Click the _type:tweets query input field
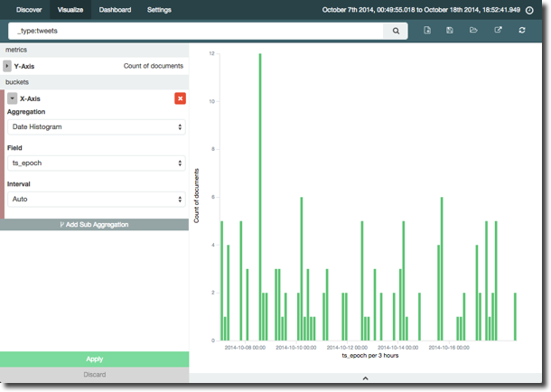The height and width of the screenshot is (392, 551). [x=194, y=31]
